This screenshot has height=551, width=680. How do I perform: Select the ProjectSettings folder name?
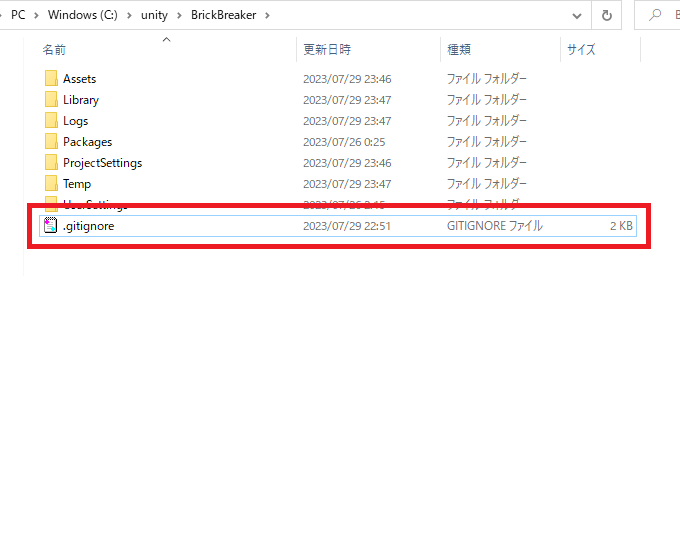(x=102, y=163)
